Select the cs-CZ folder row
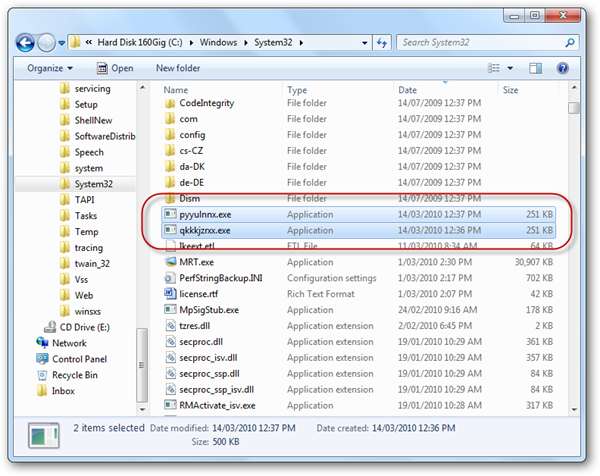This screenshot has width=600, height=476. [x=358, y=151]
